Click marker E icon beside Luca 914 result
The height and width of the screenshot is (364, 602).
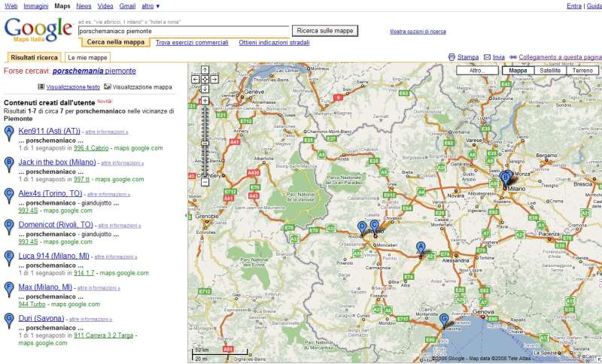(x=9, y=258)
